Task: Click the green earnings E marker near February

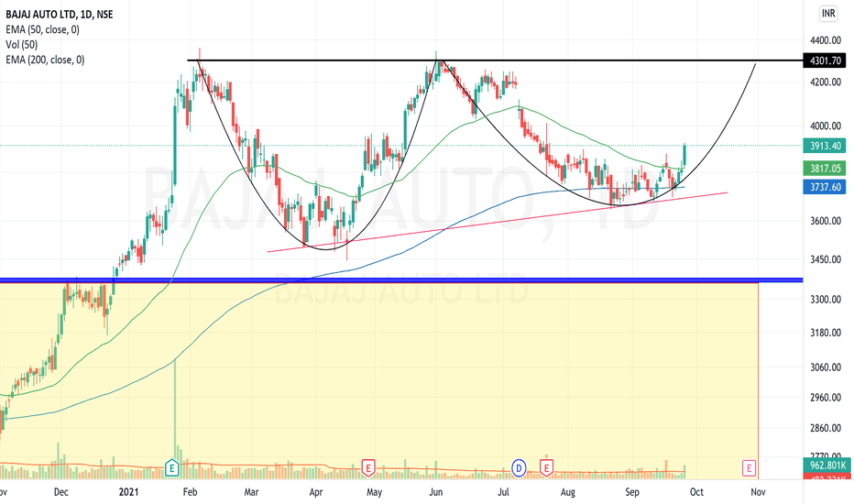Action: click(172, 467)
